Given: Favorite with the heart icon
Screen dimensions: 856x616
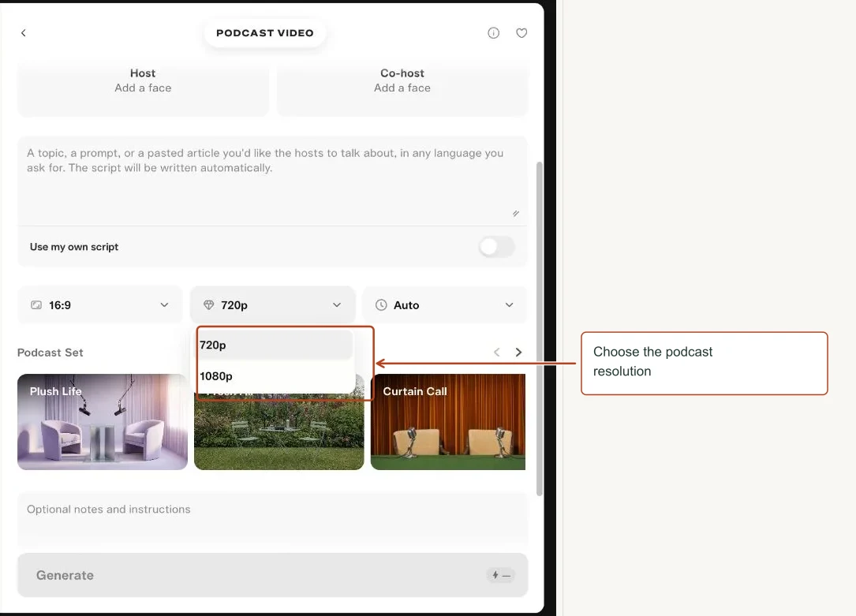Looking at the screenshot, I should 521,33.
